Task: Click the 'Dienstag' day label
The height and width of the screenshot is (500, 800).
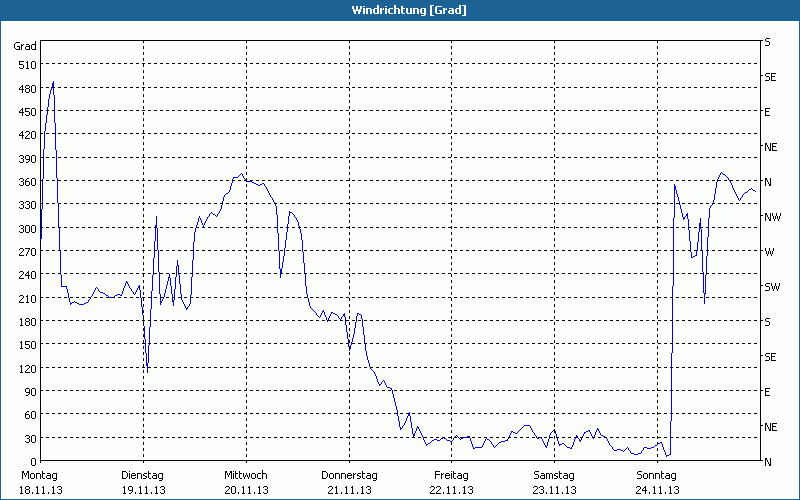Action: click(142, 476)
